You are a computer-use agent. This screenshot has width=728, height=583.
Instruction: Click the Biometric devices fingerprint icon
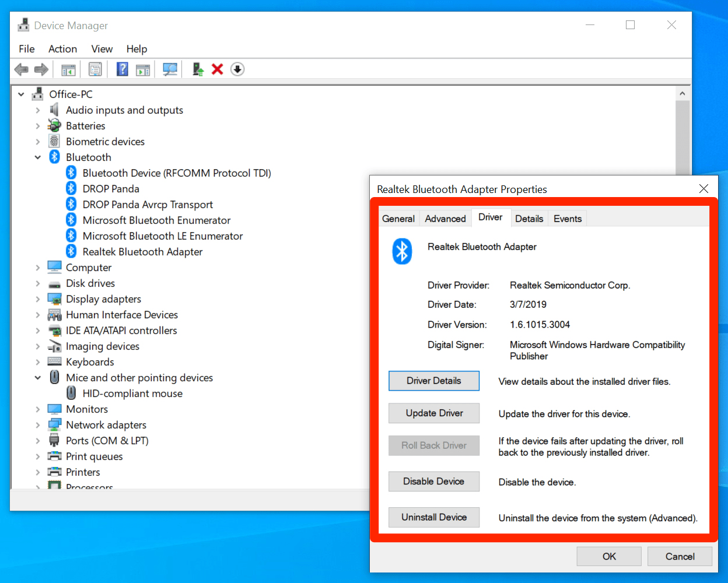coord(54,141)
